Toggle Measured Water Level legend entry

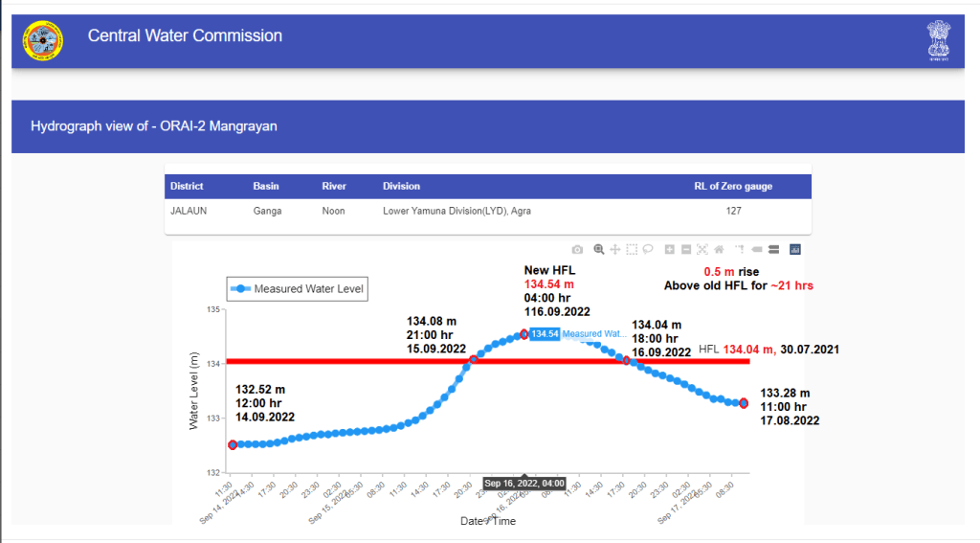pos(297,289)
